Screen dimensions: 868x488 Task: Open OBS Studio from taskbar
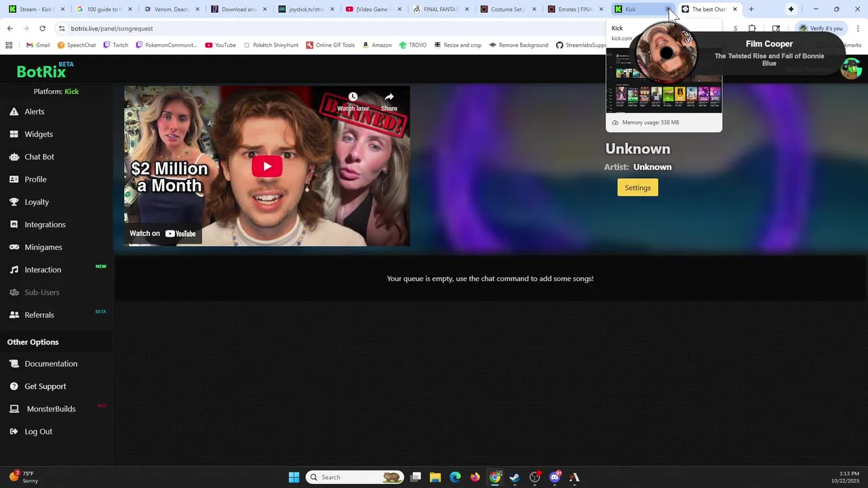tap(534, 477)
